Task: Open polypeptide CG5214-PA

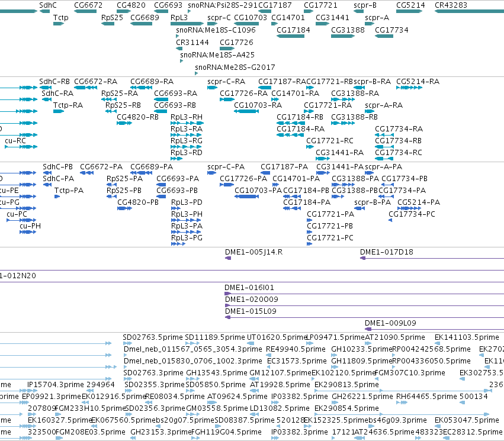Action: click(x=419, y=202)
